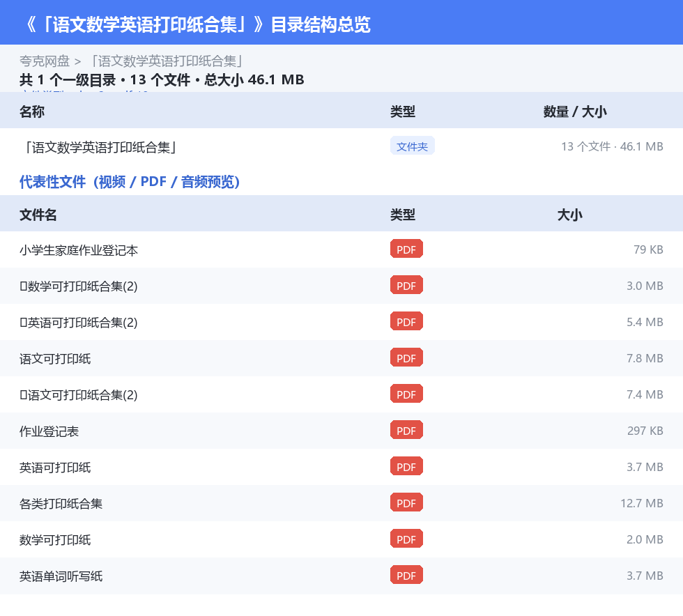Click the 3.0 MB size value
683x616 pixels.
click(645, 286)
